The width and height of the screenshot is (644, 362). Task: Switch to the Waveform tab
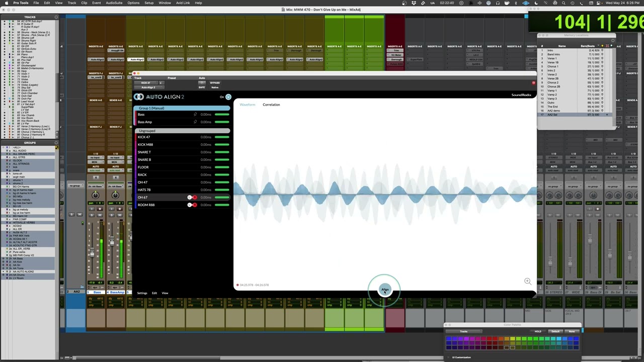click(247, 105)
